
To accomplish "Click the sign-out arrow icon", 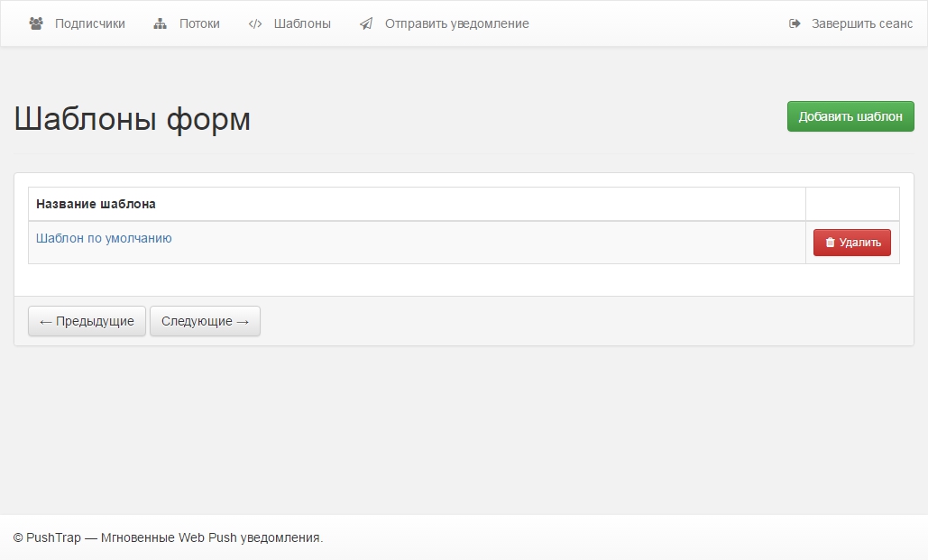I will tap(795, 23).
